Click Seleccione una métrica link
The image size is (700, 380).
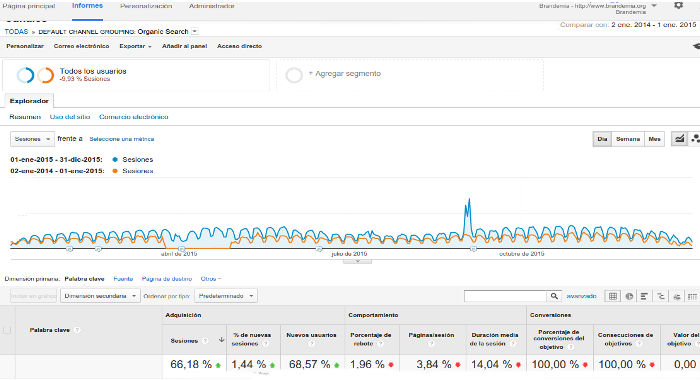click(121, 139)
